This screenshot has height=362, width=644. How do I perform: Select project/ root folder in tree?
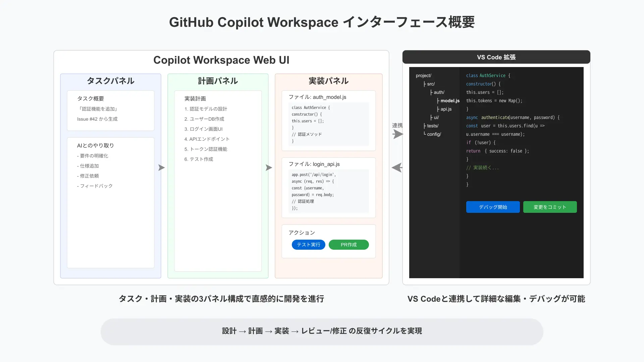coord(424,75)
